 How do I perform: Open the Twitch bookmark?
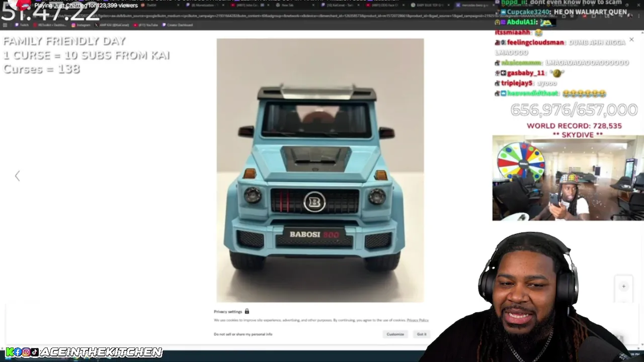tap(21, 25)
